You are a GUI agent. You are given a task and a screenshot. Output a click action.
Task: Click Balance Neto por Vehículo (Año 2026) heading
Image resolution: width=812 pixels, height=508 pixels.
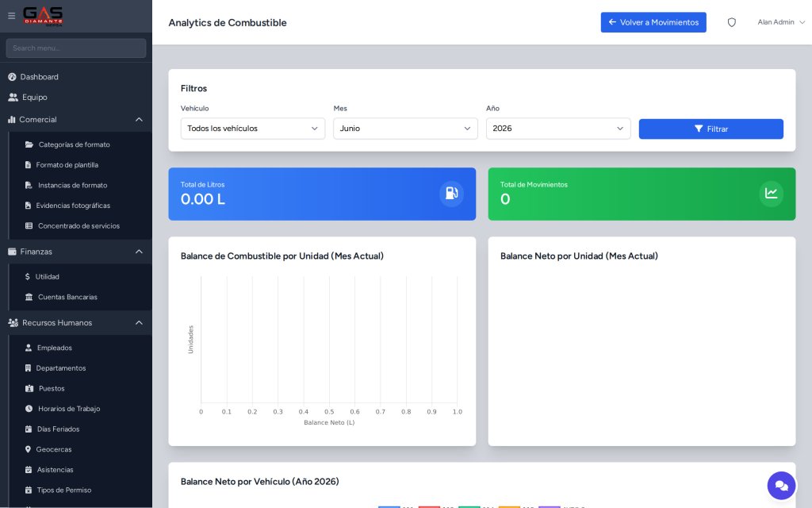(x=260, y=482)
